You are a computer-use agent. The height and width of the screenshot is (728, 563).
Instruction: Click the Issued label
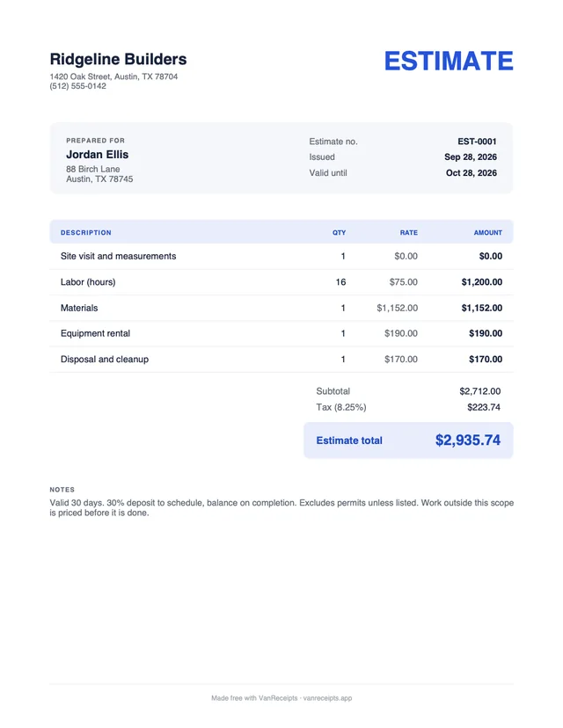(322, 157)
